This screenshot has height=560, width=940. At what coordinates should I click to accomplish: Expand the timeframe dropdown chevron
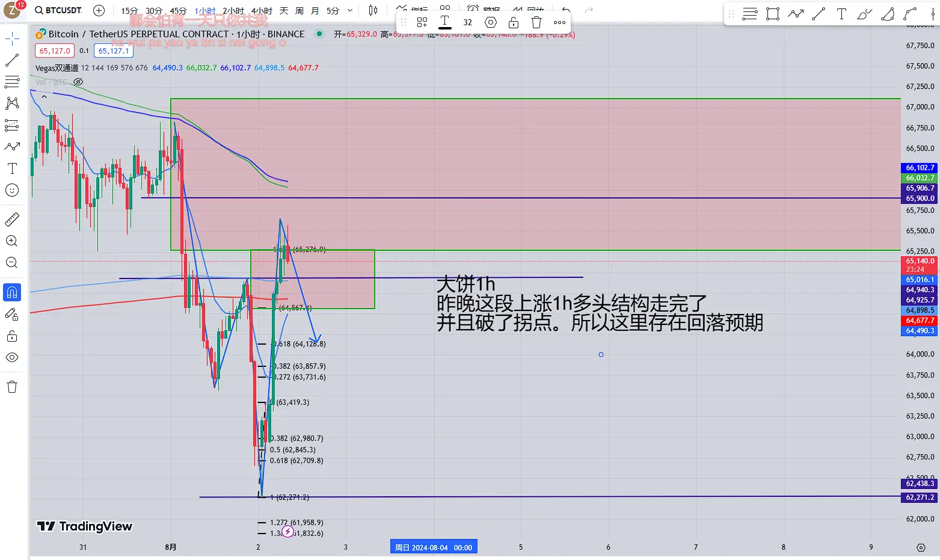pos(350,11)
